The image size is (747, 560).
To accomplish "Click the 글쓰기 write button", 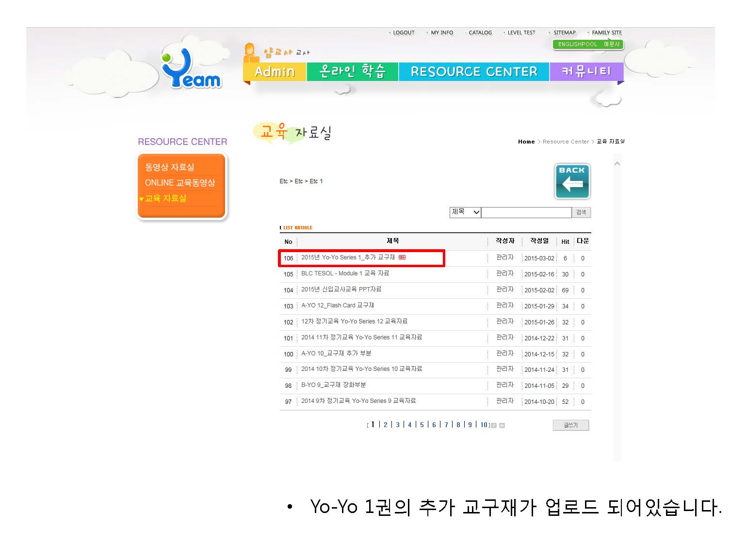I will coord(570,425).
